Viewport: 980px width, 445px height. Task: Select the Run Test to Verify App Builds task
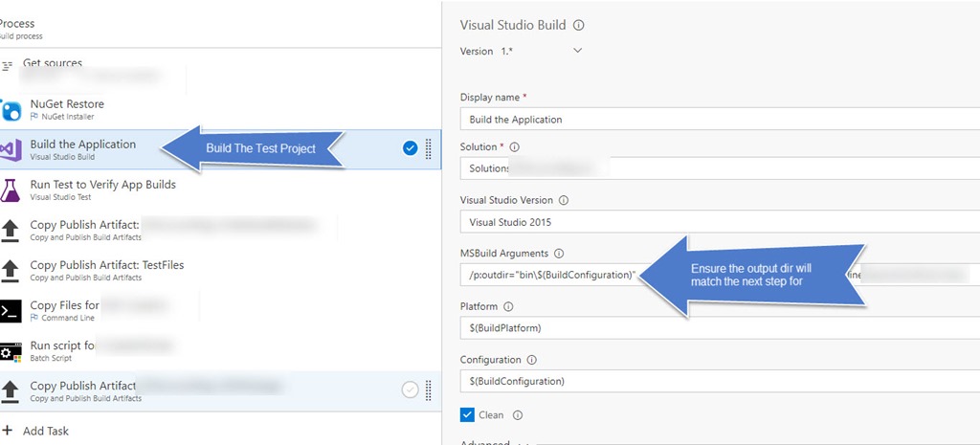coord(102,185)
